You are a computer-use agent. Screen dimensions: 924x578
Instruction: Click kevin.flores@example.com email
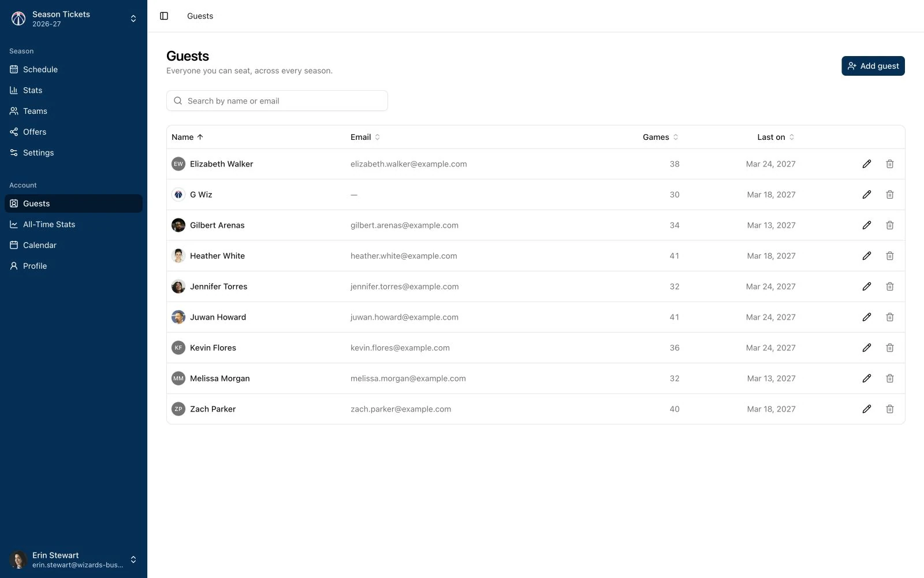pos(400,348)
